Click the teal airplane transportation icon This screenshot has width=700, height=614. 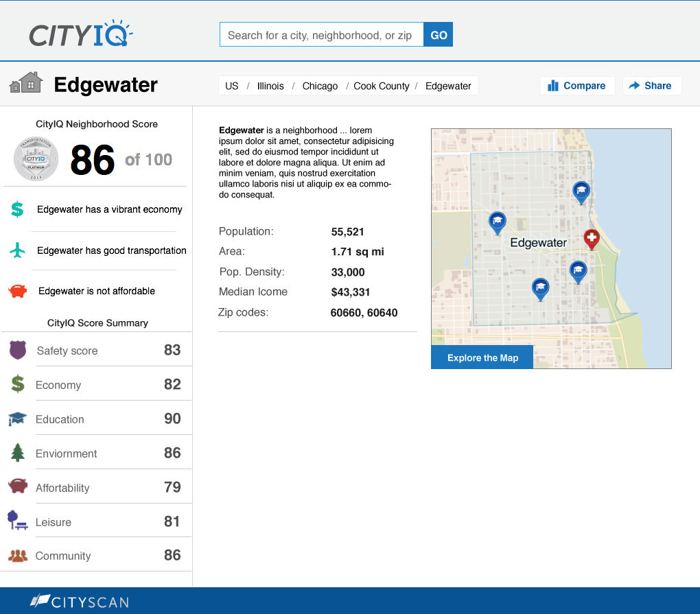pos(18,250)
